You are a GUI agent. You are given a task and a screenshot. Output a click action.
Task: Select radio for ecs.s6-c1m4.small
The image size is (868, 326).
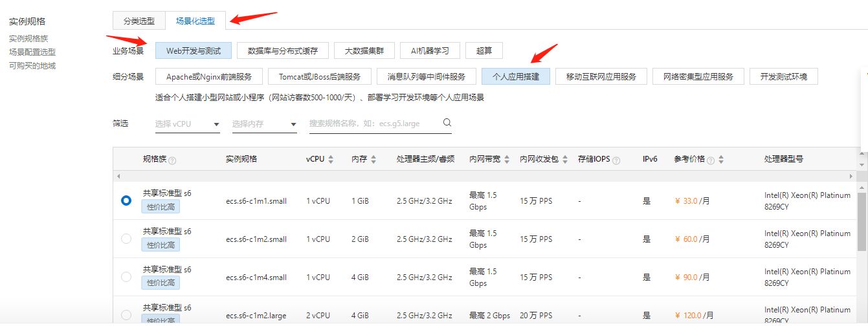tap(126, 277)
